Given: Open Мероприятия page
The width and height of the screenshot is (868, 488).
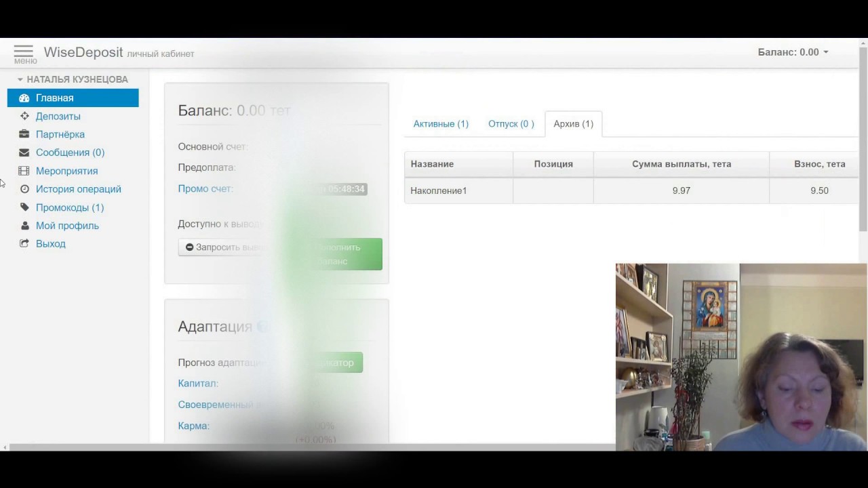Looking at the screenshot, I should click(x=66, y=171).
